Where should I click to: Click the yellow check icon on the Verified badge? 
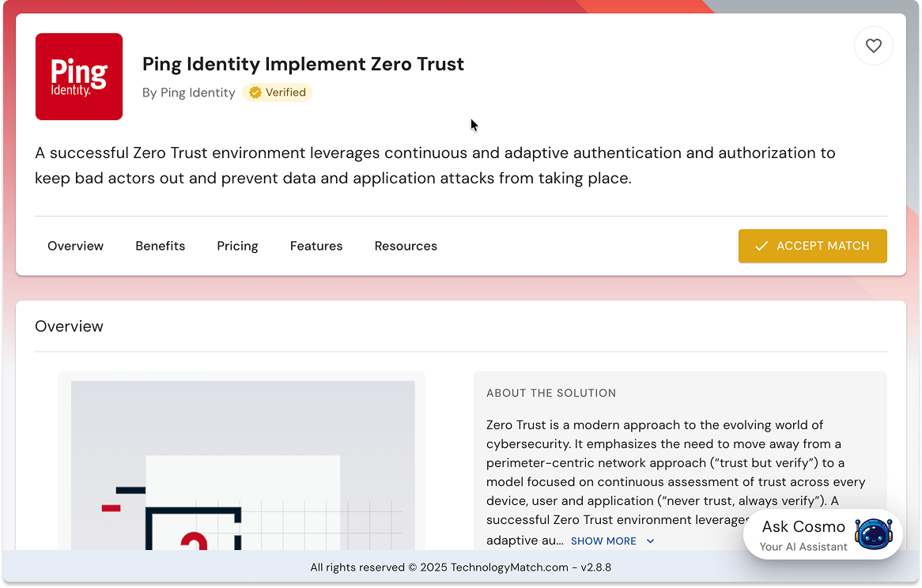[x=255, y=92]
